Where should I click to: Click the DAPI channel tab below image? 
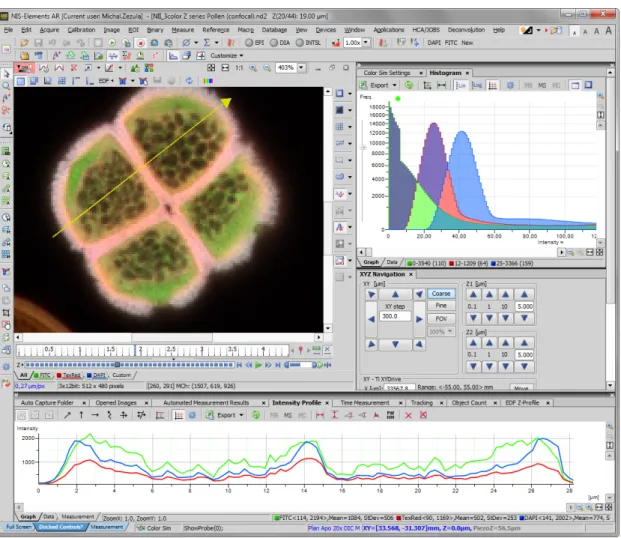96,375
